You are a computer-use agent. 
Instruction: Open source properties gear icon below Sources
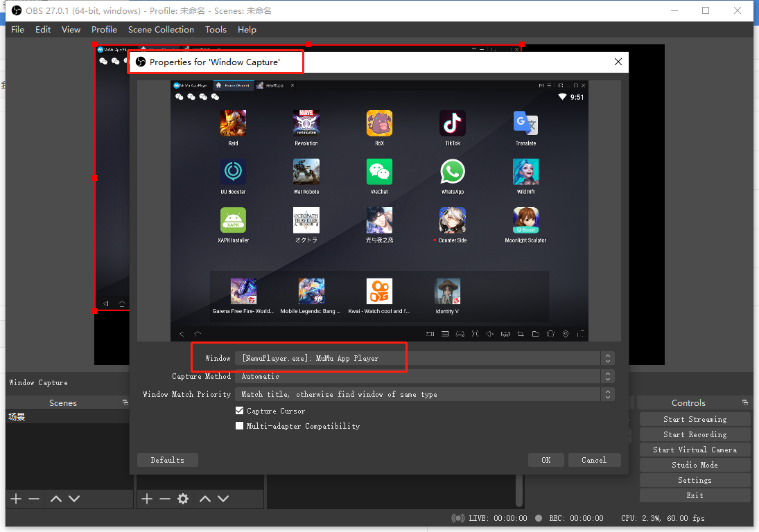point(183,499)
